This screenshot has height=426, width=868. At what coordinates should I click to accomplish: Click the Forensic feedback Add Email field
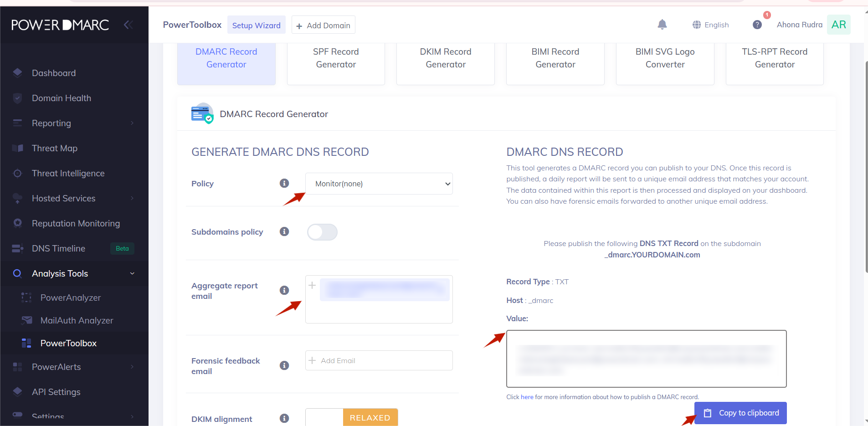(x=378, y=360)
